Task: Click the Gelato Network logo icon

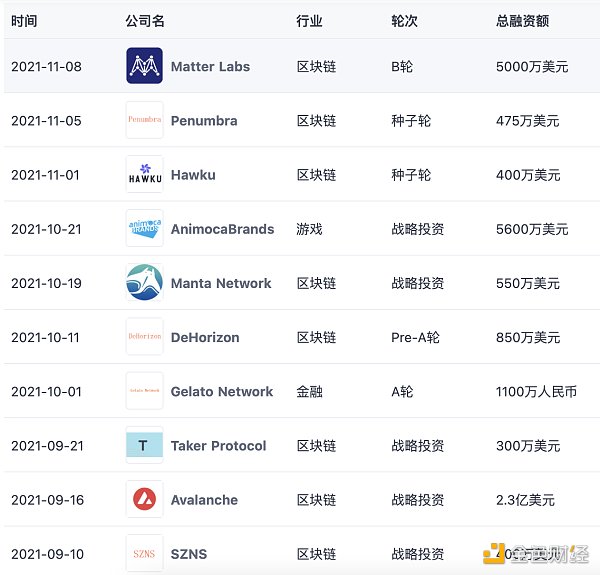Action: (144, 391)
